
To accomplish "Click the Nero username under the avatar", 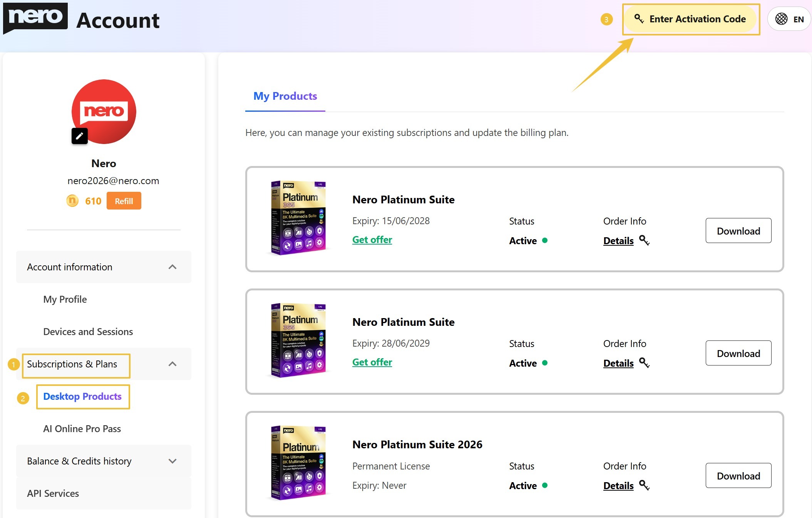I will (104, 163).
